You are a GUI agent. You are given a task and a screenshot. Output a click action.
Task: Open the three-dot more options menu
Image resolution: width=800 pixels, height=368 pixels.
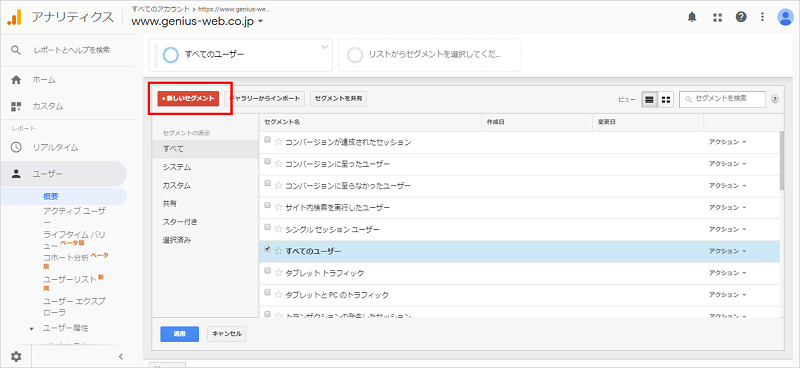[762, 17]
